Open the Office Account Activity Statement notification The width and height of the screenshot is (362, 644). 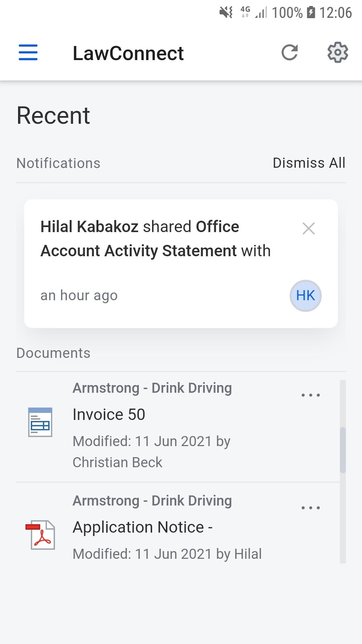155,239
